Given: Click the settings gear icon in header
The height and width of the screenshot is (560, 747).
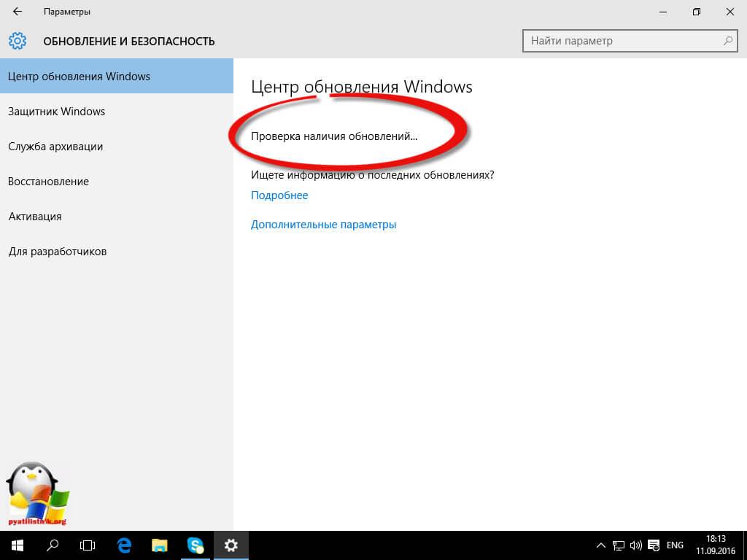Looking at the screenshot, I should coord(18,41).
